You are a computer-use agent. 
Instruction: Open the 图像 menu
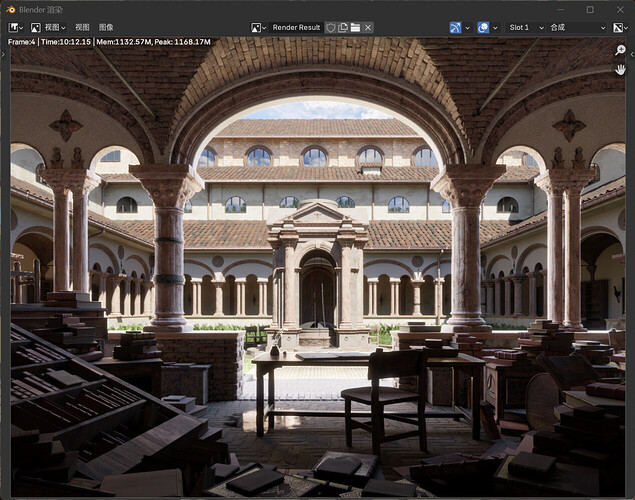click(x=106, y=27)
